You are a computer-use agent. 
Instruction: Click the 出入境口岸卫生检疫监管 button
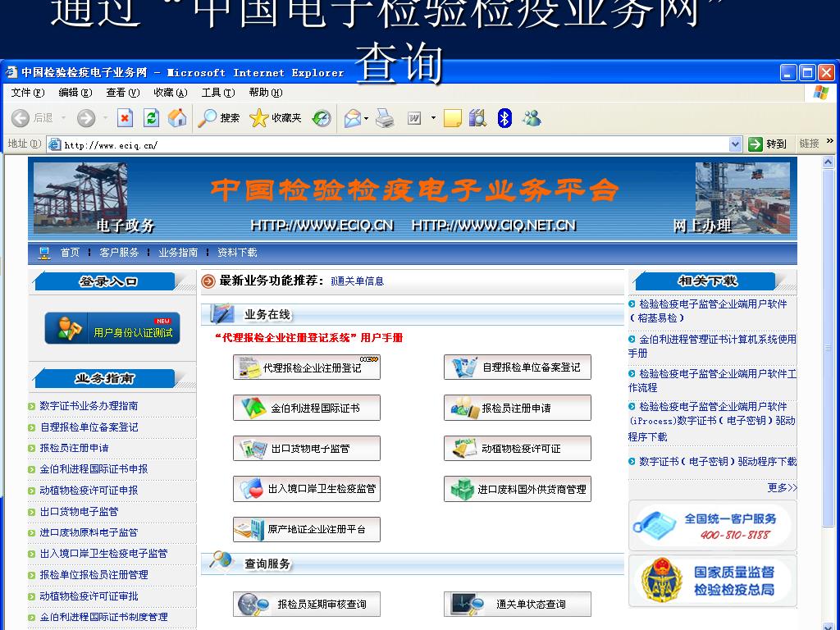(307, 489)
